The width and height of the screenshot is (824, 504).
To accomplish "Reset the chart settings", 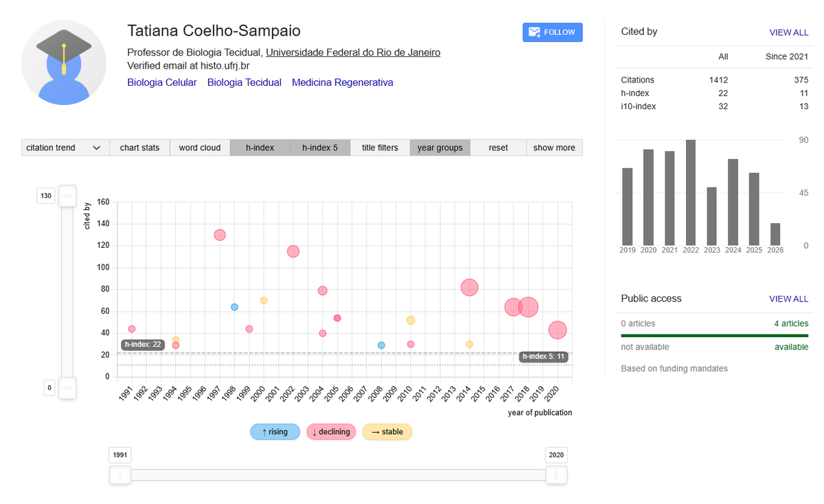I will pyautogui.click(x=499, y=148).
